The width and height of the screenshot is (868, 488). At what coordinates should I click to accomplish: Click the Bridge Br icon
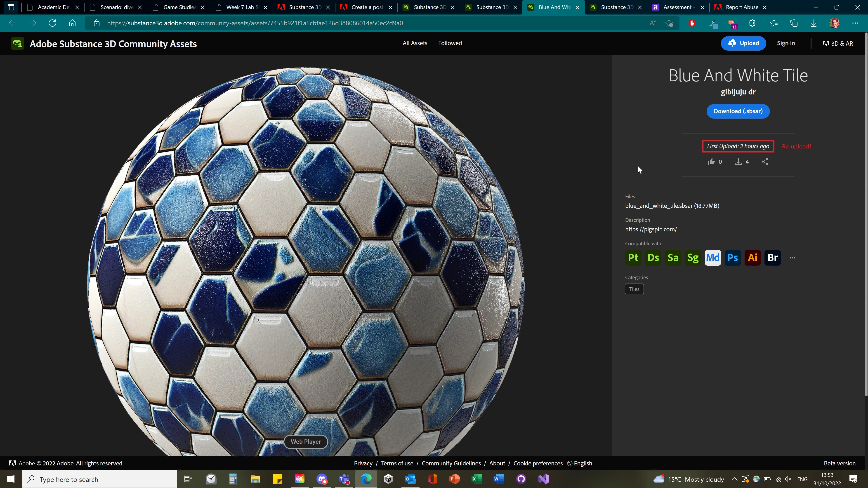pyautogui.click(x=772, y=258)
